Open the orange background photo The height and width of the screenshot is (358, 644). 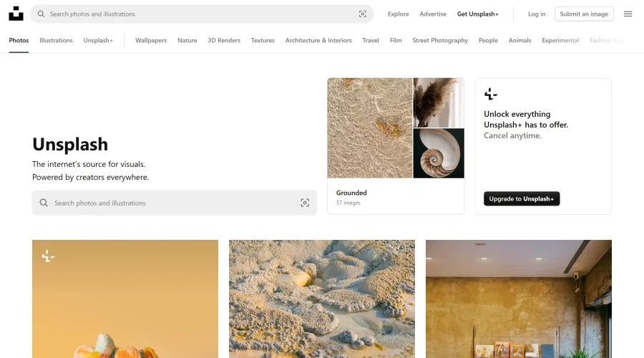(125, 299)
